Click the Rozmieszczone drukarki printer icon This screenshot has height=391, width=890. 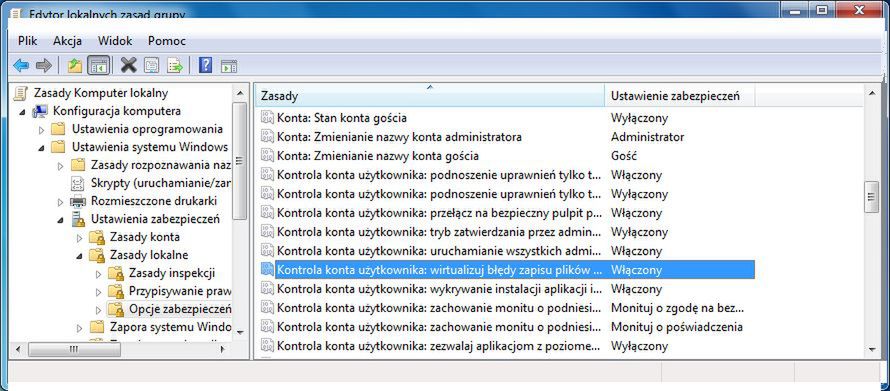77,201
